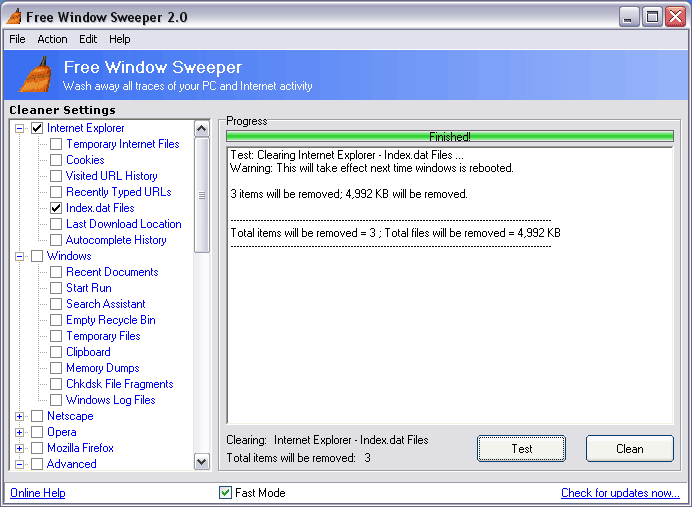
Task: Click the Clean button
Action: click(630, 449)
